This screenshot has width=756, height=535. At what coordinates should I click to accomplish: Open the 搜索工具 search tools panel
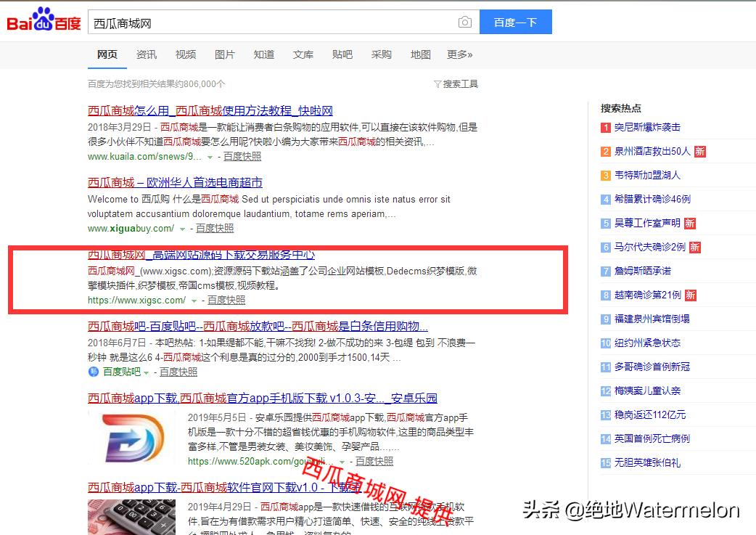point(456,83)
